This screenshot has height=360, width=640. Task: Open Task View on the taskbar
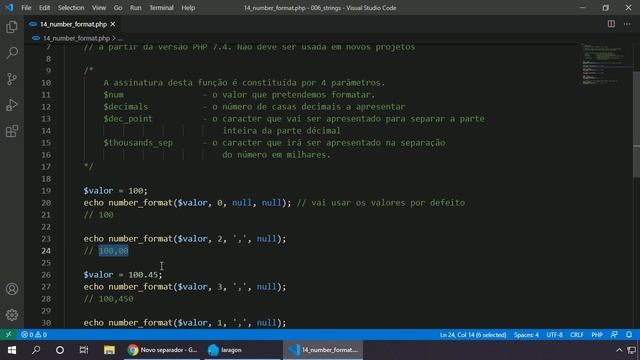(x=84, y=350)
